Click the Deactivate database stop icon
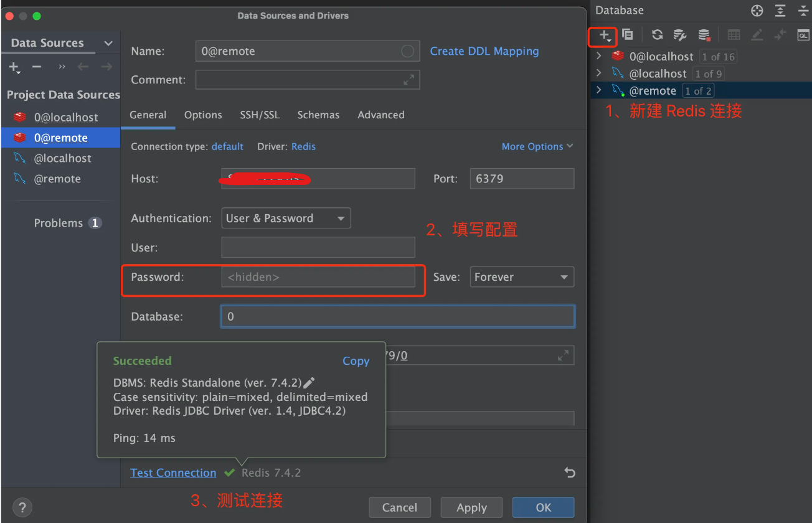The image size is (812, 523). coord(704,35)
